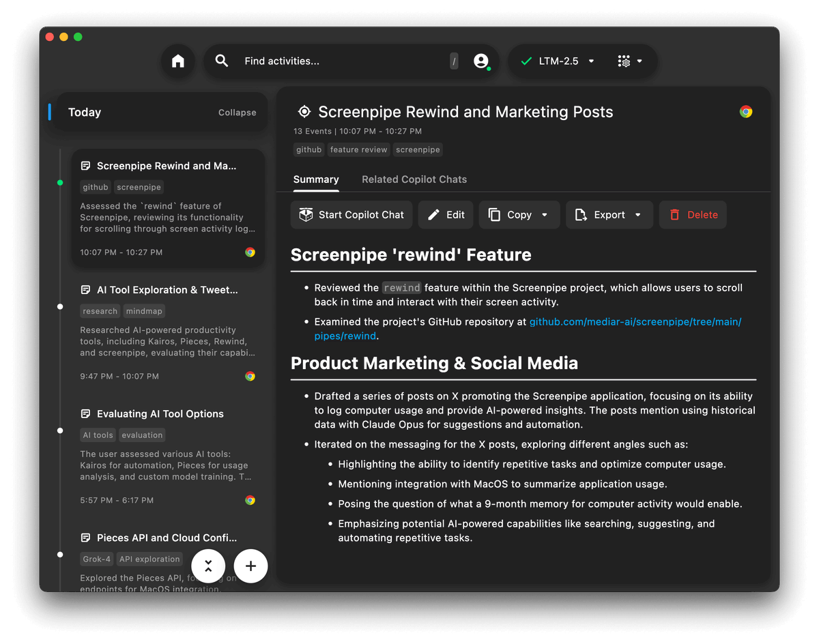Click the github tag in the detail header
This screenshot has width=819, height=644.
[x=308, y=149]
